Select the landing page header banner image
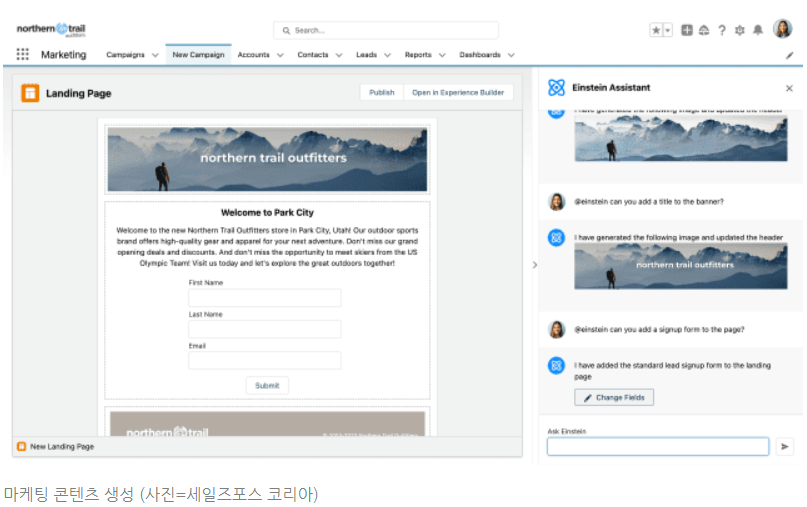 (x=267, y=160)
